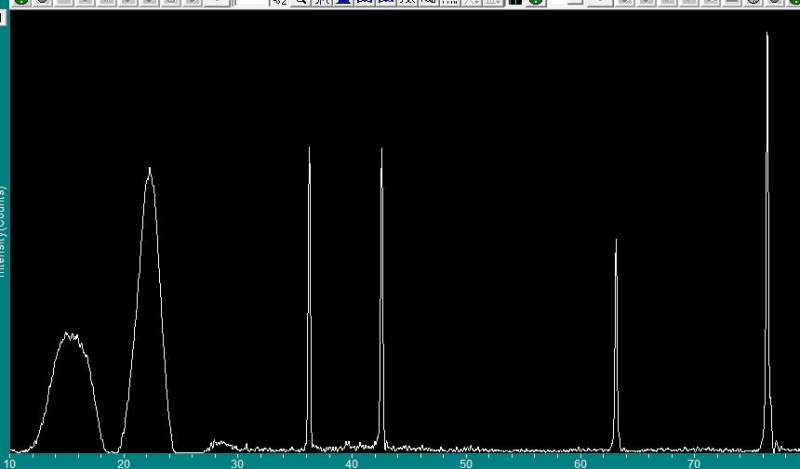
Task: Click the x-axis label "60"
Action: point(580,464)
